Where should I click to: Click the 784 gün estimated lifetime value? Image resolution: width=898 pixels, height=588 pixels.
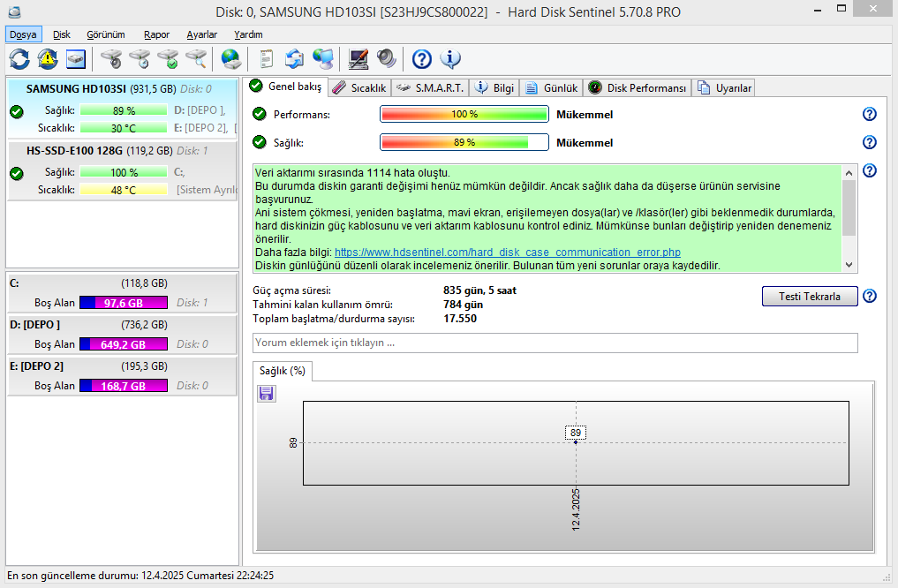click(464, 305)
